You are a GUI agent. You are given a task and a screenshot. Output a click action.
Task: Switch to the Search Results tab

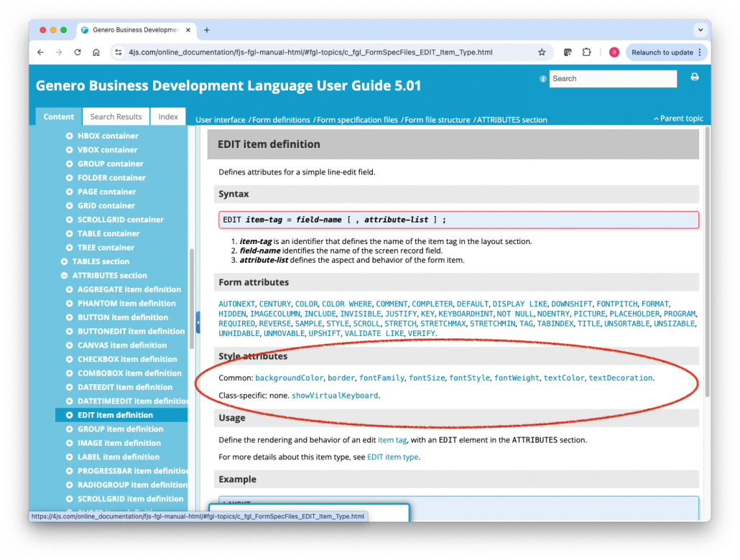(116, 116)
